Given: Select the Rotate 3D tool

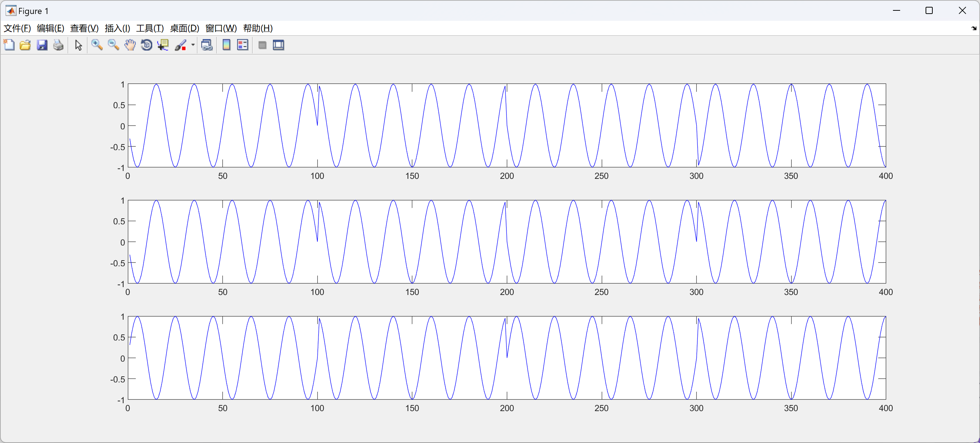Looking at the screenshot, I should coord(146,45).
